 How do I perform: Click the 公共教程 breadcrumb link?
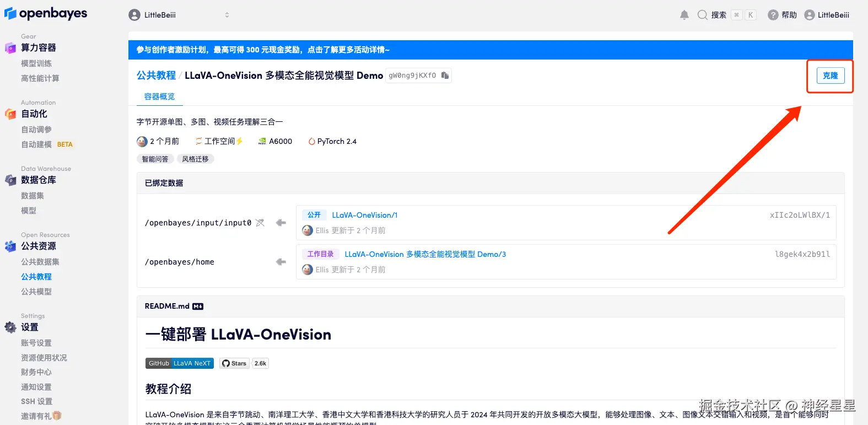tap(156, 76)
